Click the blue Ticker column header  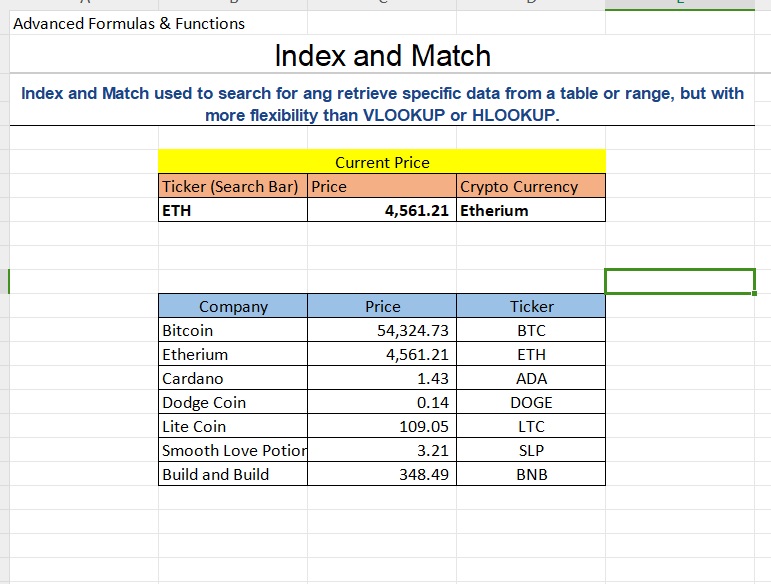(531, 306)
